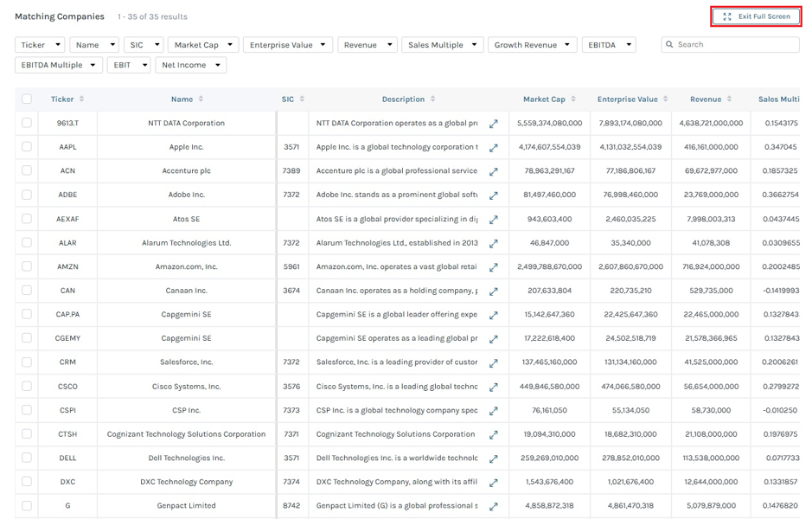Click Exit Full Screen button

pos(756,16)
